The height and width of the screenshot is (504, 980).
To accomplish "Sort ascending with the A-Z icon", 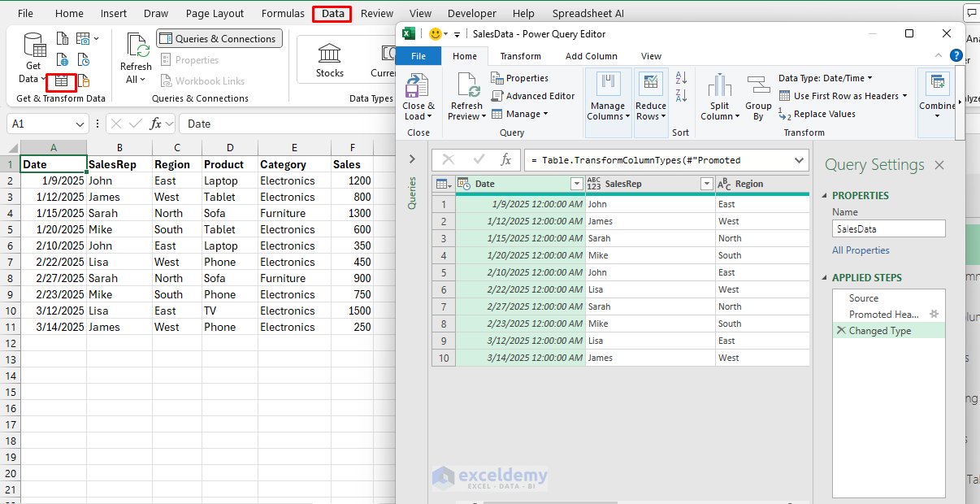I will coord(681,78).
